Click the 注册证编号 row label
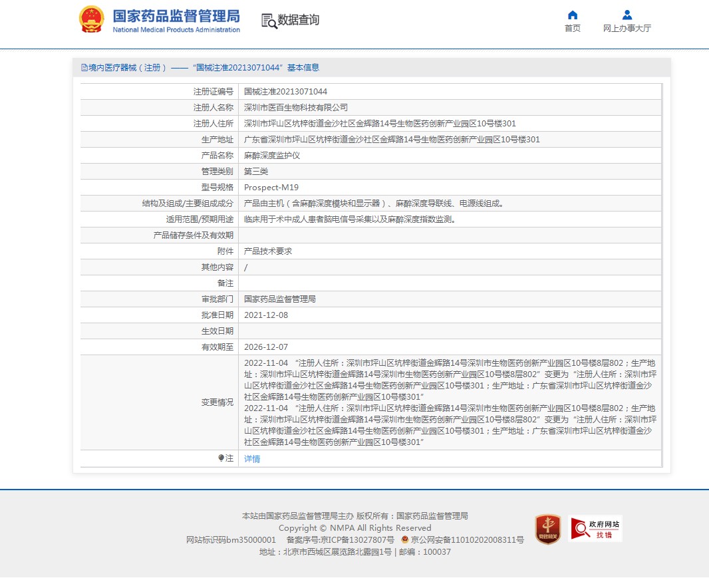Viewport: 709px width, 588px height. pyautogui.click(x=213, y=92)
